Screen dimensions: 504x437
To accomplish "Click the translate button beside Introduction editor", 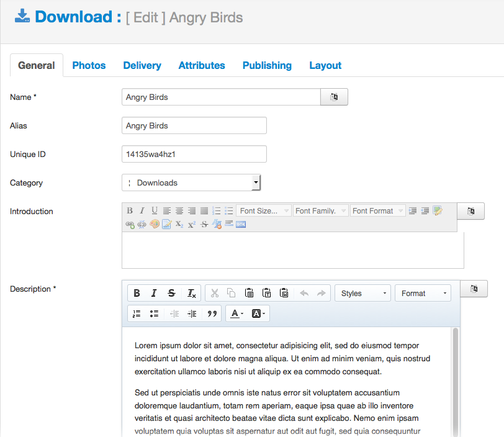I will 471,211.
